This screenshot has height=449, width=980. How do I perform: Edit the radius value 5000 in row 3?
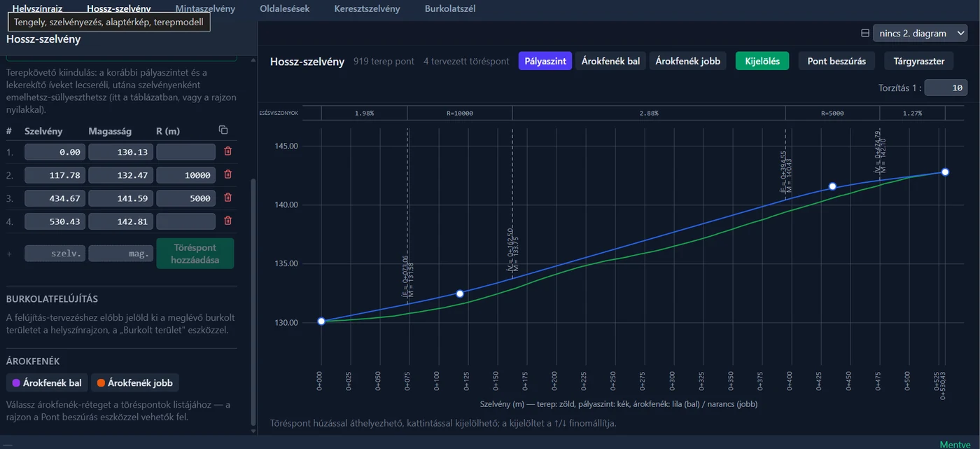185,198
